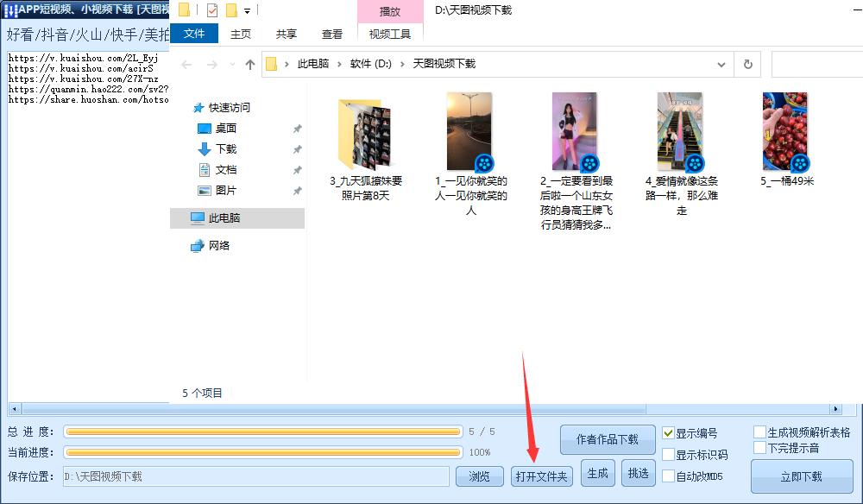Open the address bar dropdown arrow
The width and height of the screenshot is (863, 504).
coord(722,64)
